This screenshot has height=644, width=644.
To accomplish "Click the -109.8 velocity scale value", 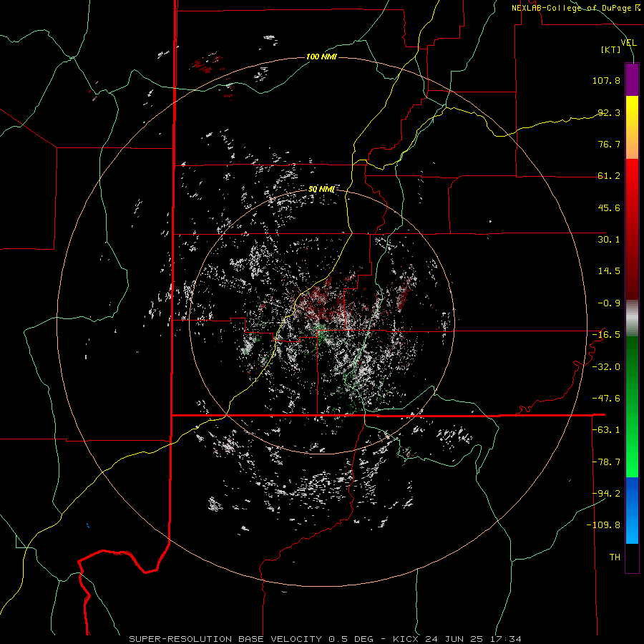I will click(x=603, y=525).
